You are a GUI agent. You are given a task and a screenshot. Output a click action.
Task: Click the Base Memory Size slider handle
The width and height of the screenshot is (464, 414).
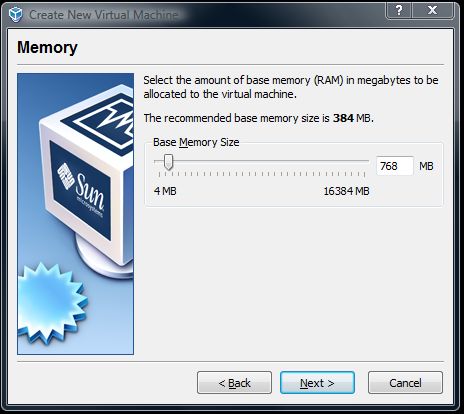[169, 162]
